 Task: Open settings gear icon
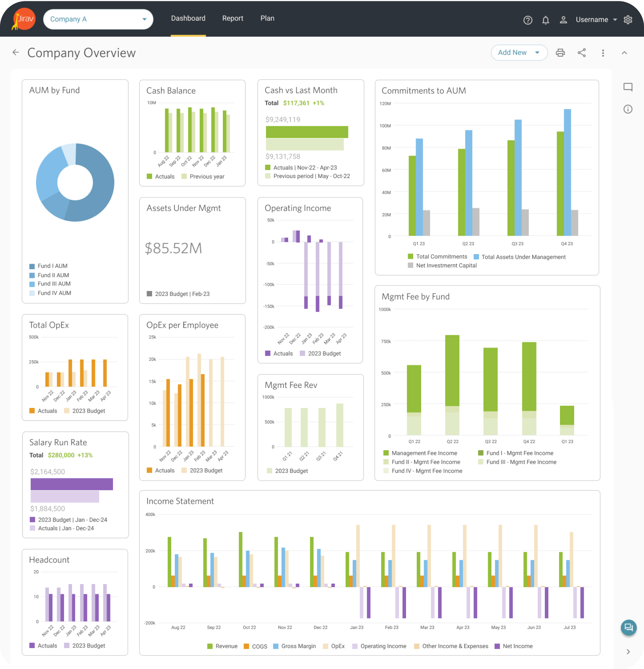coord(628,20)
